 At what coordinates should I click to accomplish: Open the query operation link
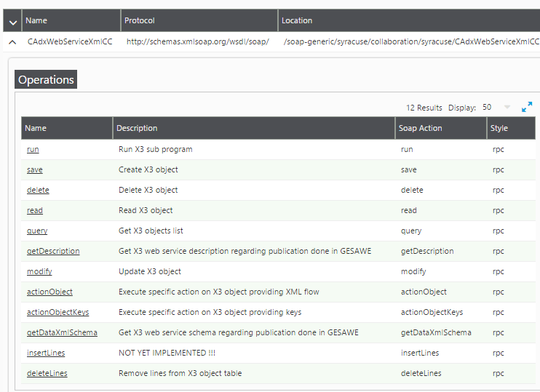(x=37, y=231)
